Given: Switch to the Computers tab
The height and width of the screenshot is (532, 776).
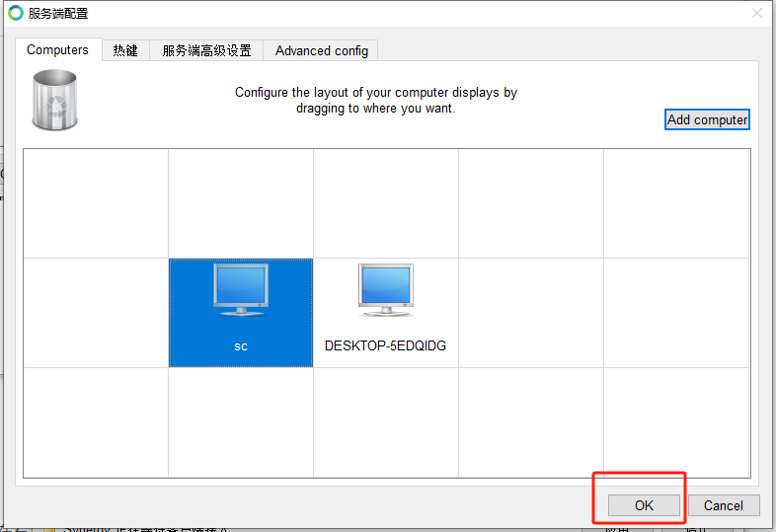Looking at the screenshot, I should (x=58, y=50).
